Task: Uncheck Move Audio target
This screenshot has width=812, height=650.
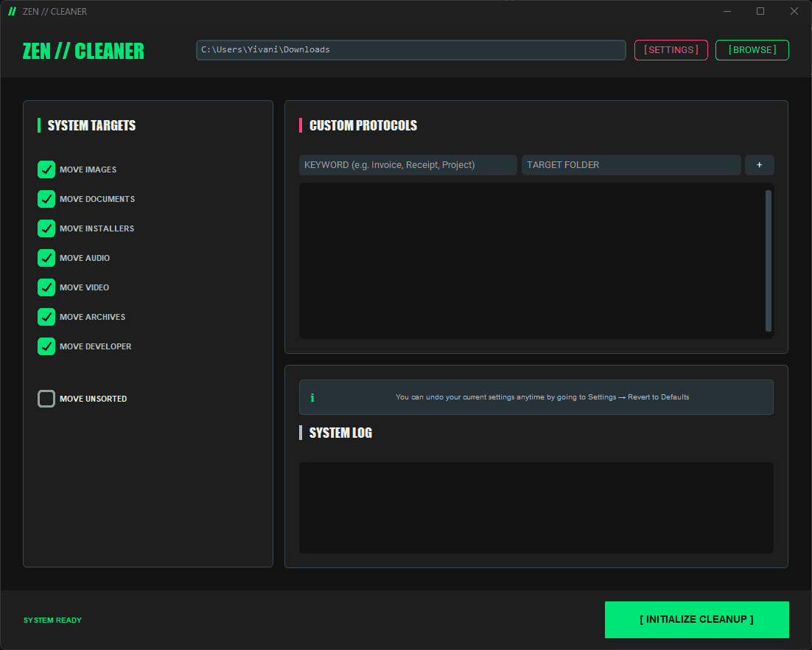Action: point(46,258)
